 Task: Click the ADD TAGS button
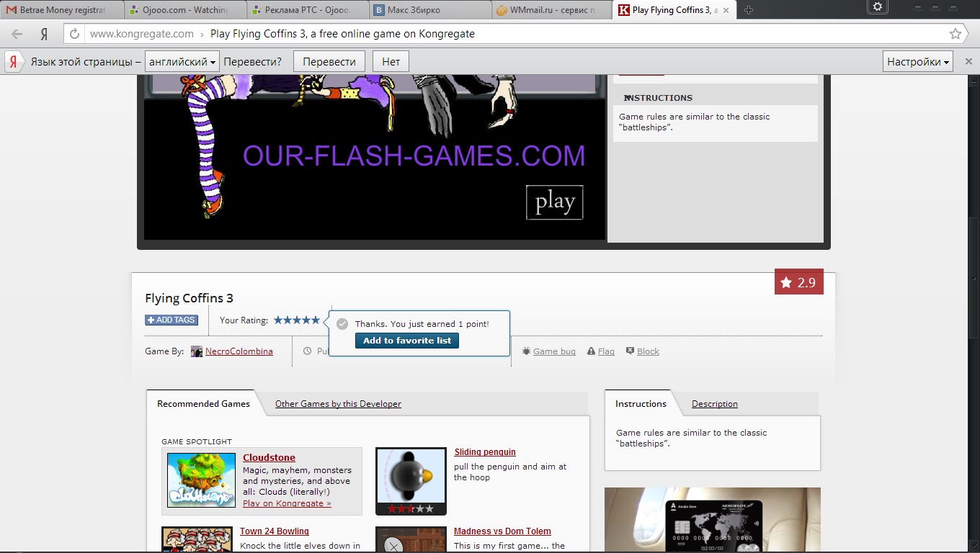pyautogui.click(x=171, y=320)
